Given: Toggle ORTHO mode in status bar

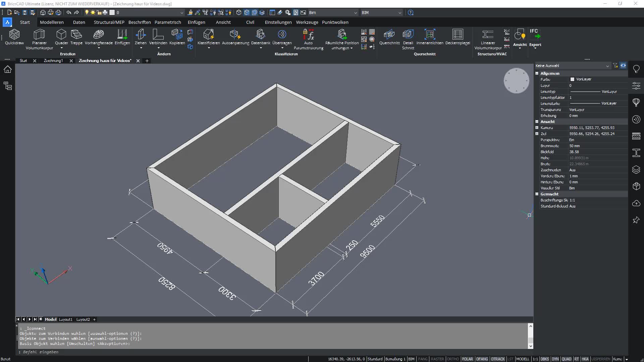Looking at the screenshot, I should (x=453, y=359).
